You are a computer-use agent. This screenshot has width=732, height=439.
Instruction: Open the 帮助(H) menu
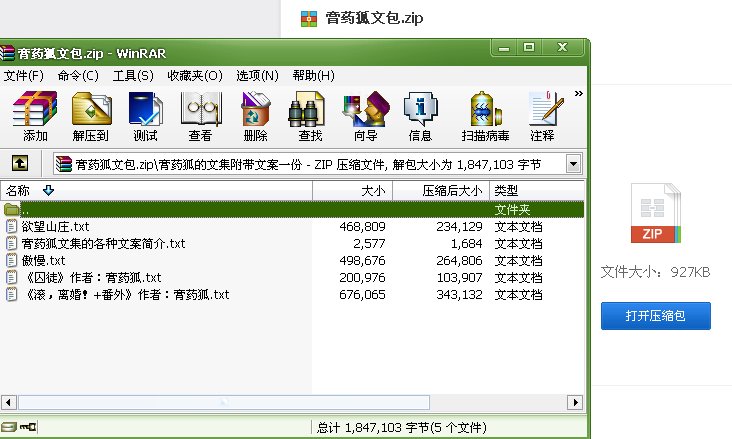pos(313,76)
